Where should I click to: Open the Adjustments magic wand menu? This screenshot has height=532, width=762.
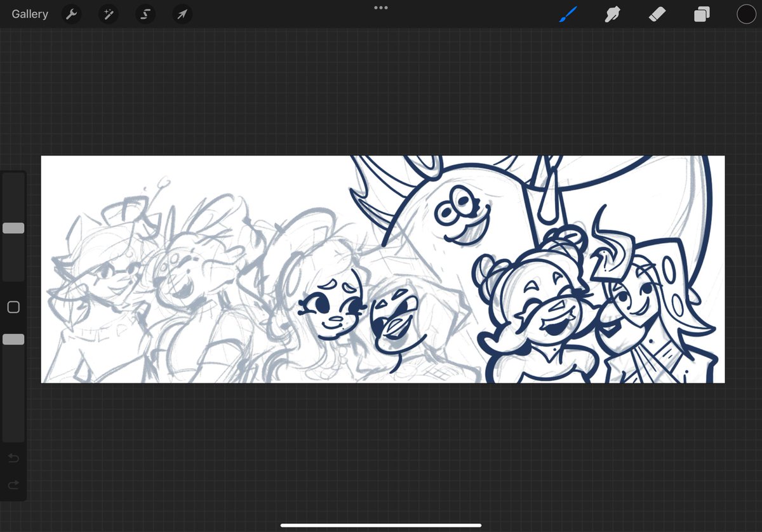click(108, 14)
